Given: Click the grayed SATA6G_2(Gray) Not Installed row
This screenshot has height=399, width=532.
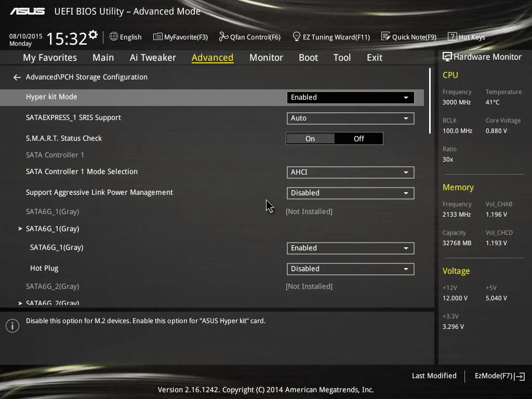Looking at the screenshot, I should (x=179, y=286).
